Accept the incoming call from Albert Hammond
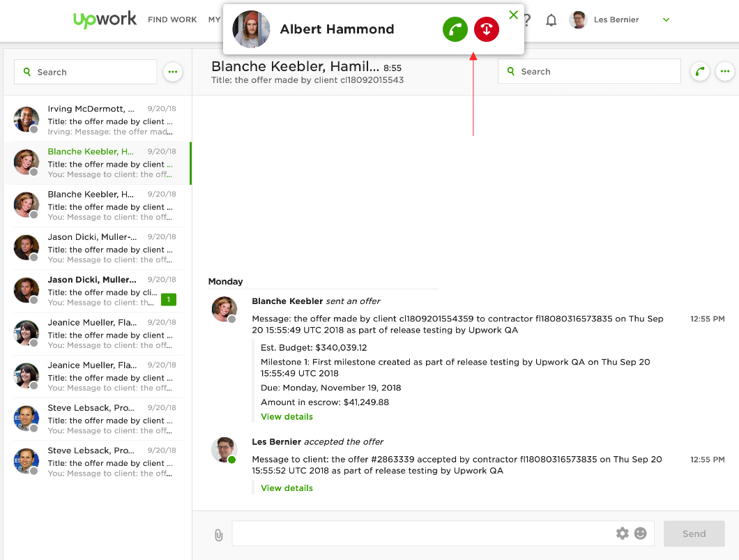Viewport: 739px width, 560px height. point(455,29)
